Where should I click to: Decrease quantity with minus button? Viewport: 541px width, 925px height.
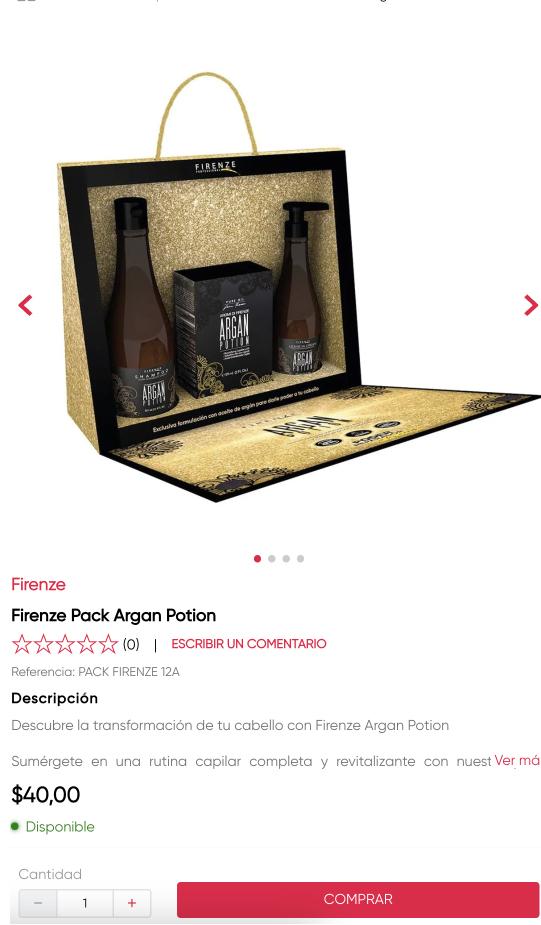coord(38,903)
